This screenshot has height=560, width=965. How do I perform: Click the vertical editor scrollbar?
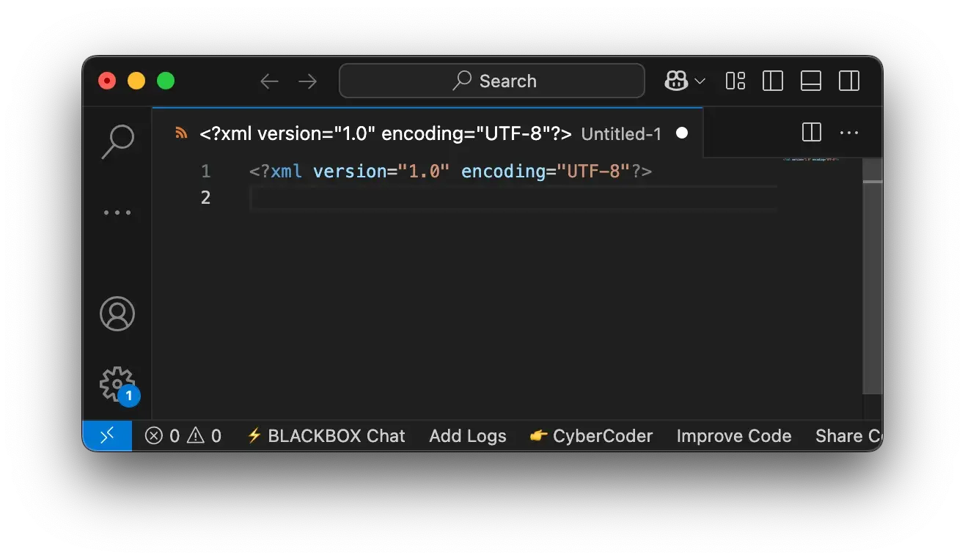pos(872,286)
